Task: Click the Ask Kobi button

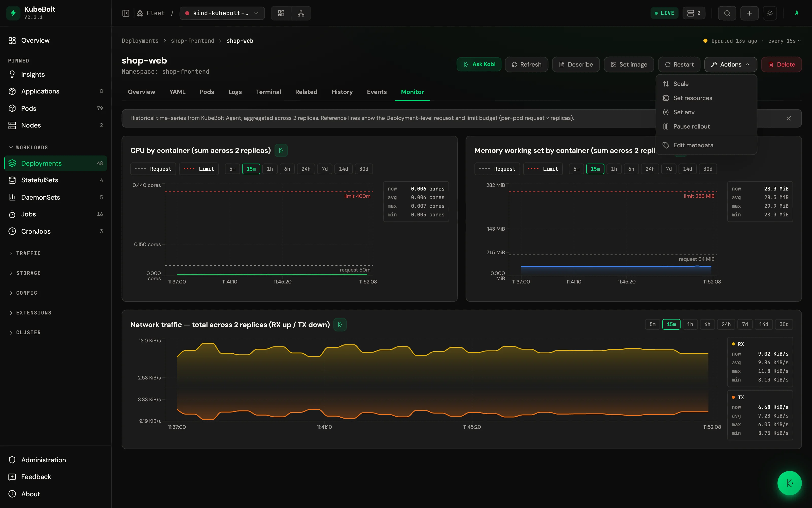Action: coord(479,64)
